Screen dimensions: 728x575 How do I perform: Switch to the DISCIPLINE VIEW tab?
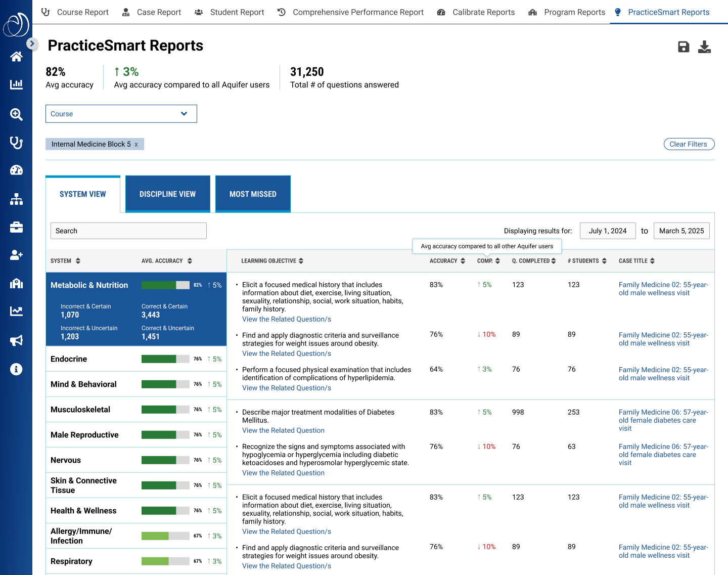(167, 194)
